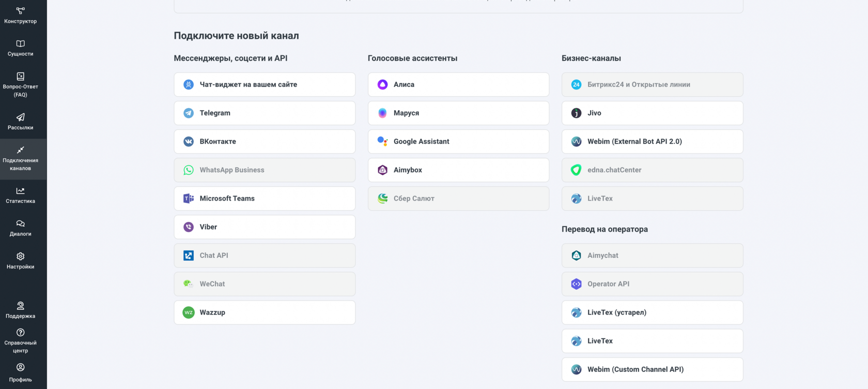
Task: Choose LiveTex (устарел) operator channel
Action: click(x=652, y=312)
